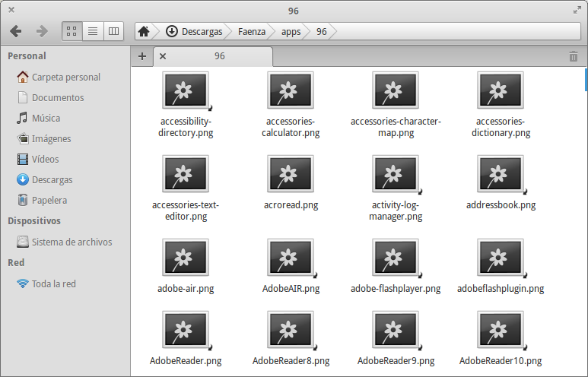Select AdobeReader8.png thumbnail
588x377 pixels.
[x=291, y=330]
